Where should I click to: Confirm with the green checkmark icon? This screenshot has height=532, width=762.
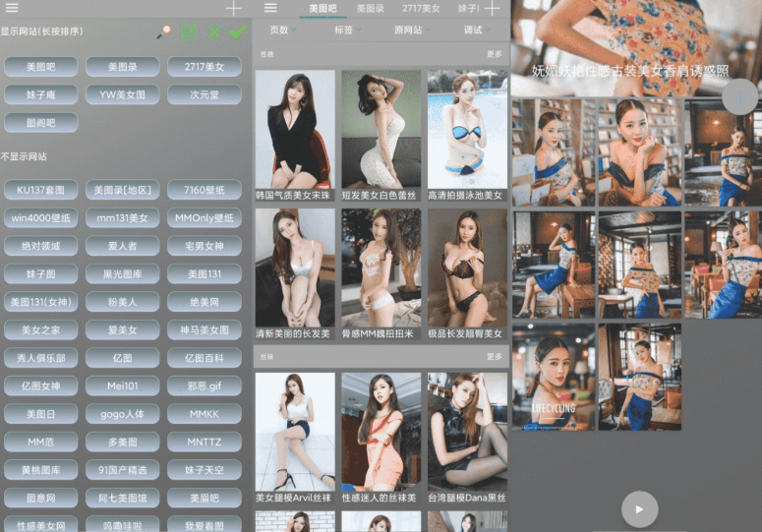238,32
